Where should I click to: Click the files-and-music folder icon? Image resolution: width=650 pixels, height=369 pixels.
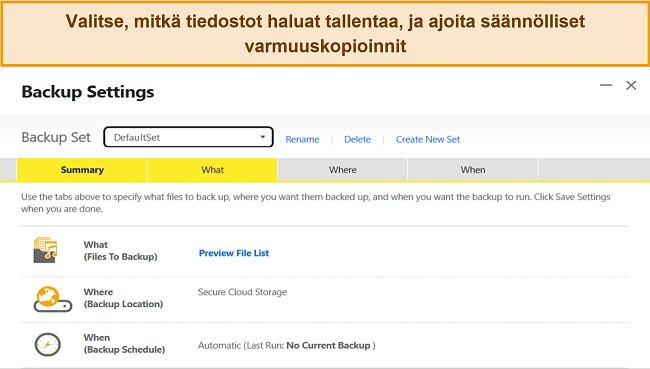tap(45, 250)
